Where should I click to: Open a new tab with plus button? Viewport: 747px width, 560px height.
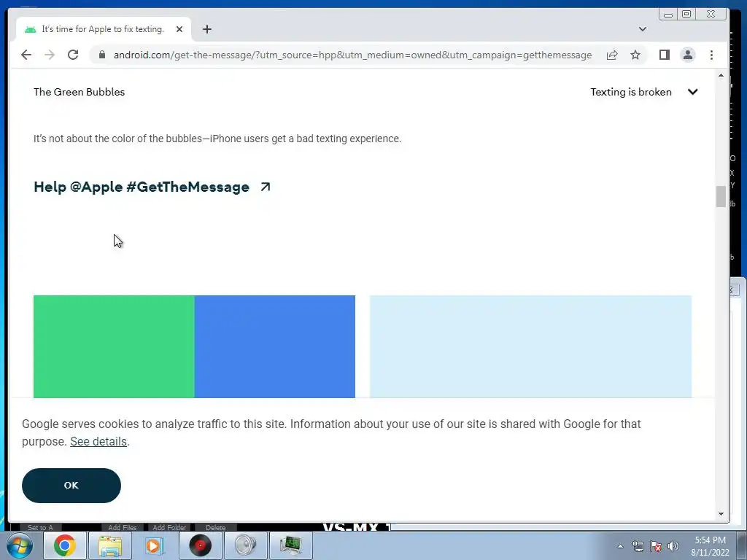206,29
